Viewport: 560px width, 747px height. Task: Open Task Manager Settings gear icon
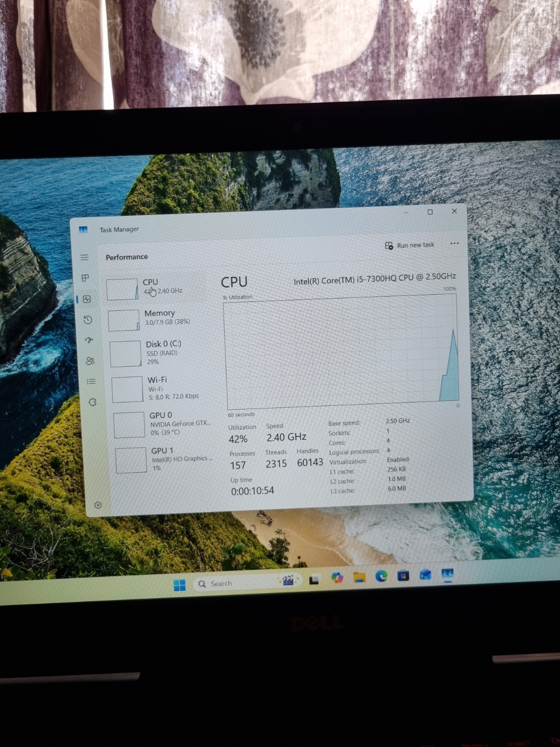pos(98,505)
